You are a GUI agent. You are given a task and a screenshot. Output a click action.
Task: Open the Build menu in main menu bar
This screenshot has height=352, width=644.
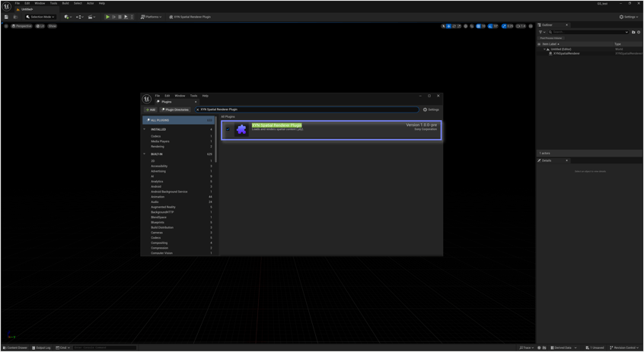(65, 3)
